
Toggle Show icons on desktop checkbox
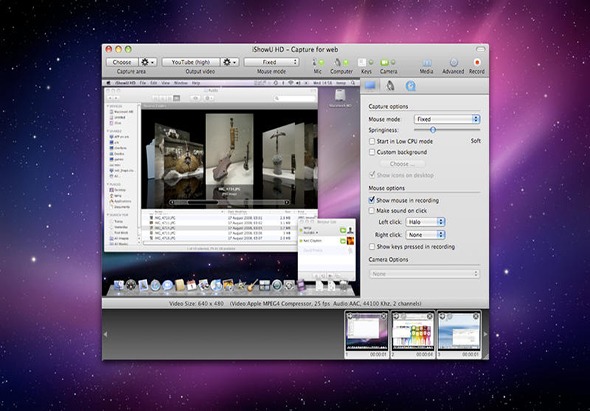[372, 175]
